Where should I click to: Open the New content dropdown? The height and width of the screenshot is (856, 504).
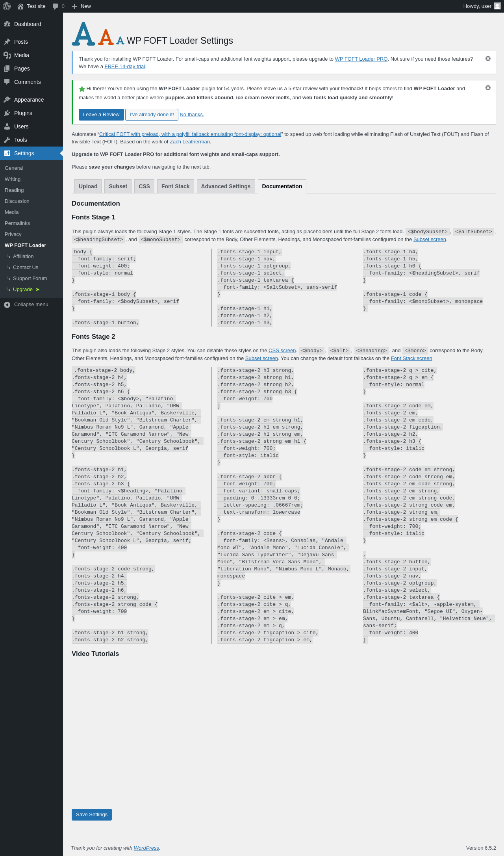tap(82, 6)
